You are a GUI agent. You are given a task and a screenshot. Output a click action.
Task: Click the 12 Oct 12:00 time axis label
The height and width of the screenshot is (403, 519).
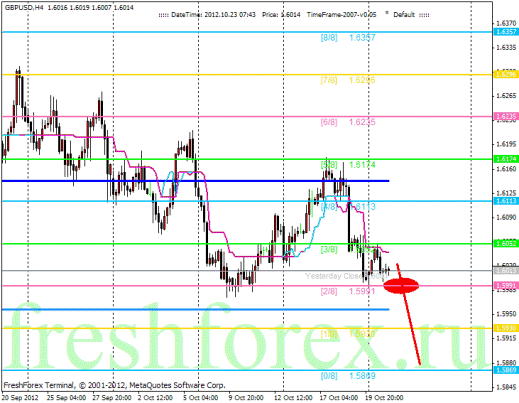click(293, 398)
